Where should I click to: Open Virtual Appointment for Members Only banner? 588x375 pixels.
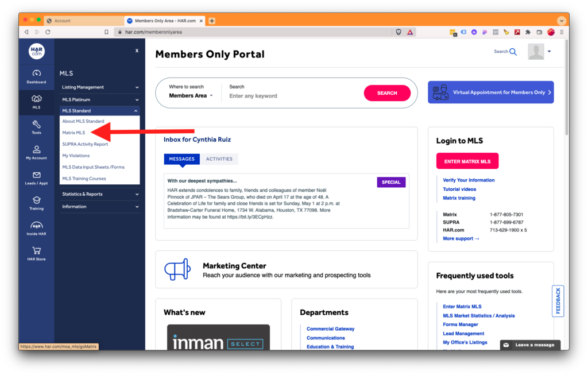[x=490, y=92]
